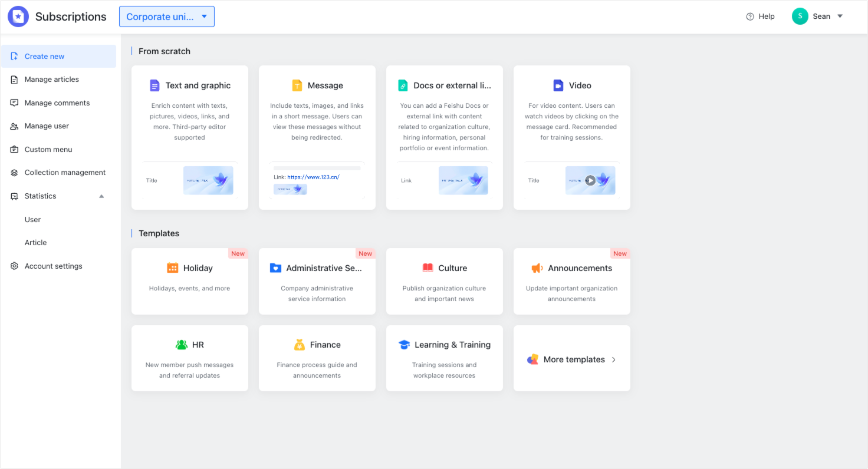Click the Account settings gear icon
868x469 pixels.
point(14,266)
